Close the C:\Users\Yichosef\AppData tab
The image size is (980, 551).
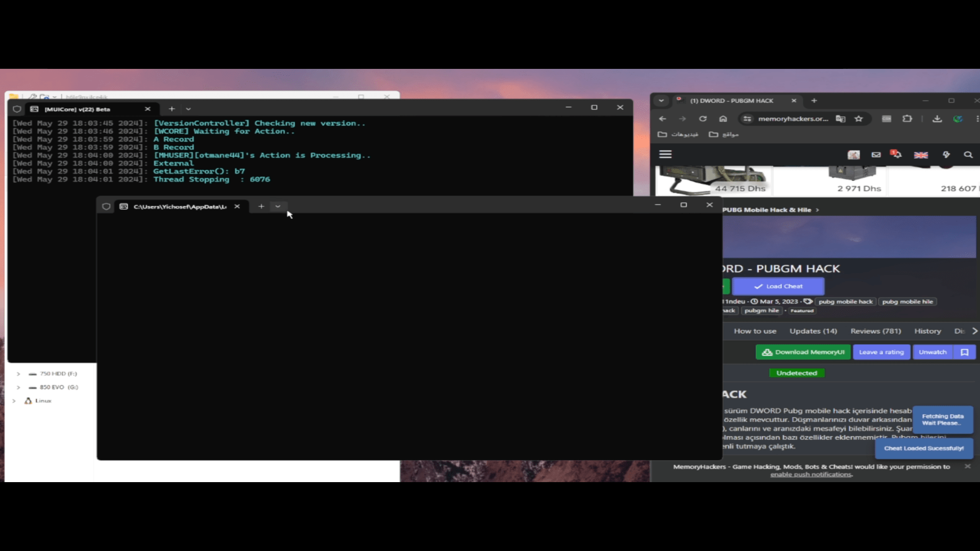(237, 206)
